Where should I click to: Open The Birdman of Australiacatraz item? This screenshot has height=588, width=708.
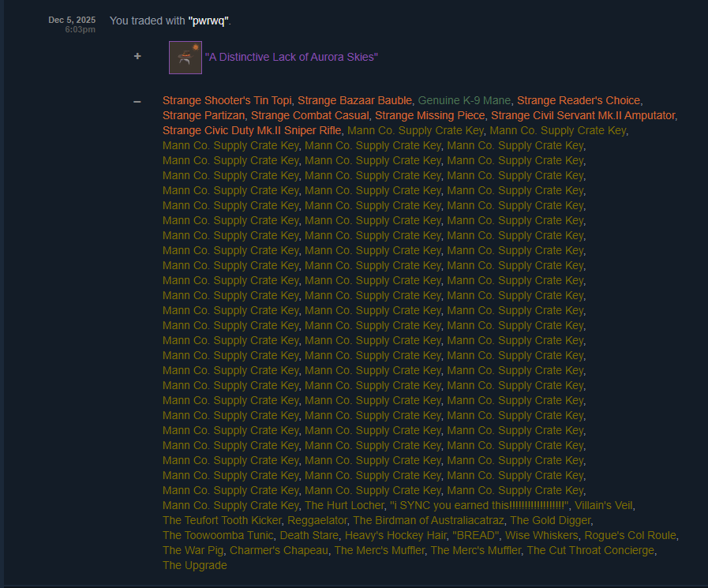428,520
